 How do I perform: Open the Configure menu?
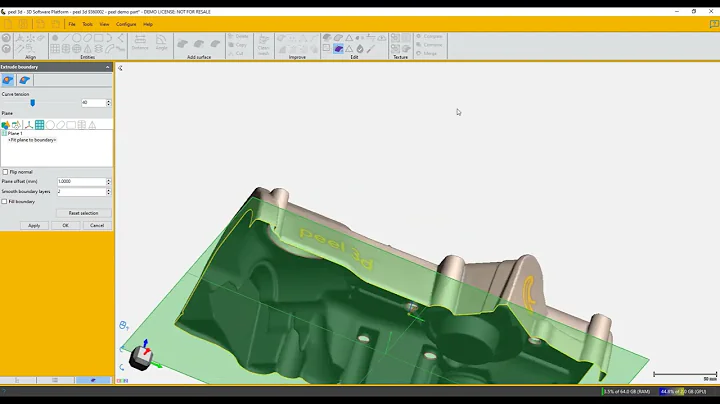[x=126, y=24]
